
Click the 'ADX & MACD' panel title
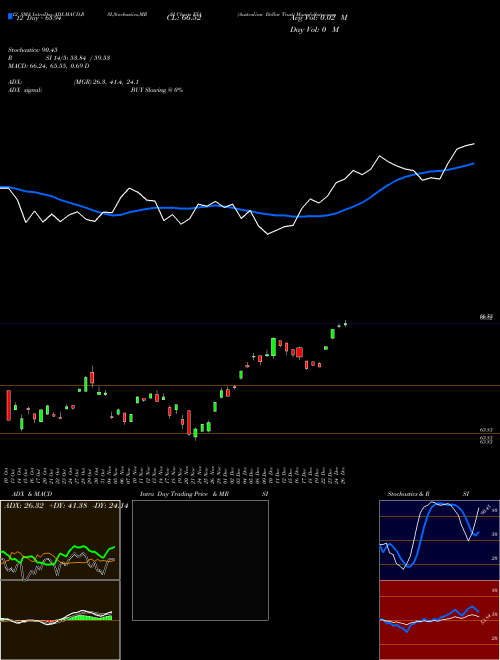(32, 494)
